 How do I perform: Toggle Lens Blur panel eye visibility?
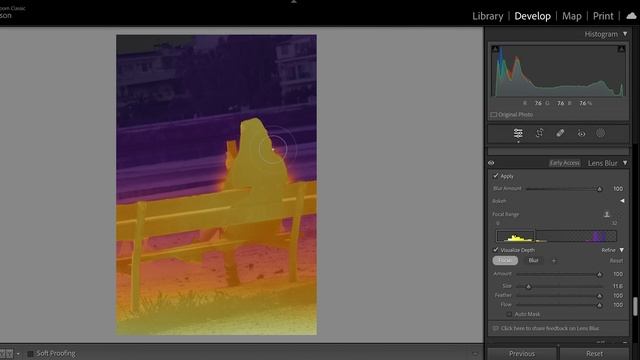(491, 163)
